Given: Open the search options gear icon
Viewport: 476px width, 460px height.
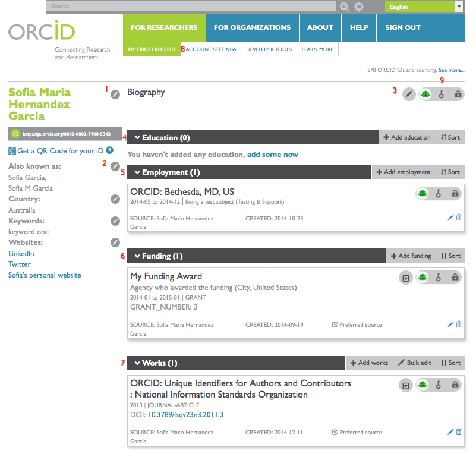Looking at the screenshot, I should click(x=359, y=7).
